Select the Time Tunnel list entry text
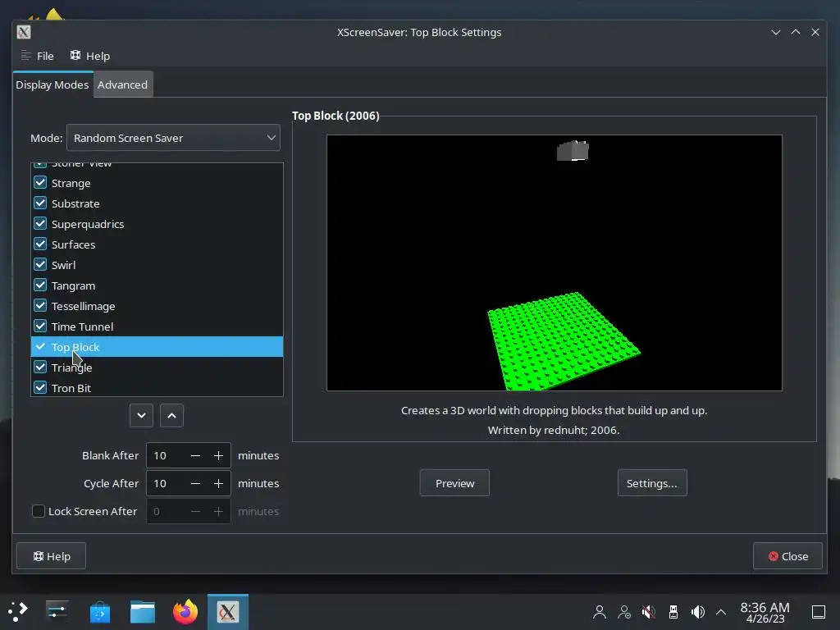Screen dimensions: 840x630 [83, 326]
